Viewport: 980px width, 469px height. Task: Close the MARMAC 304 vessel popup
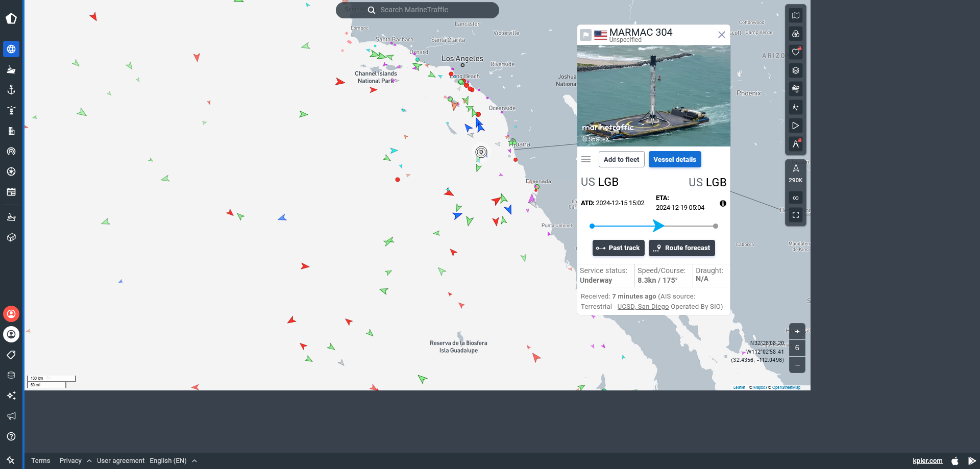pos(721,35)
